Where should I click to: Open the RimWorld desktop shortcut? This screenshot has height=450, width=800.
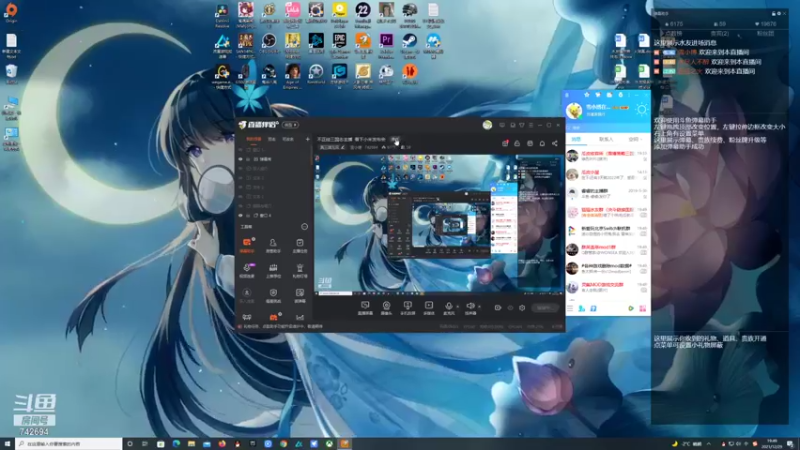tap(316, 75)
